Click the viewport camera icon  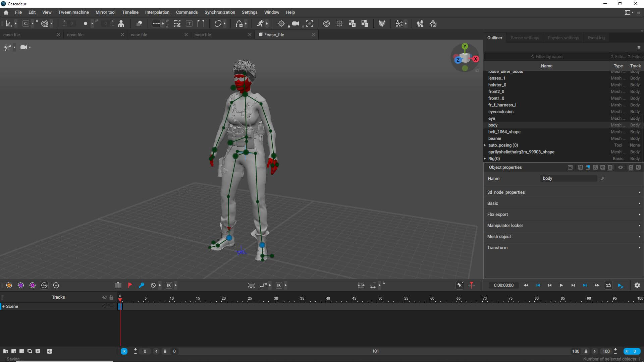23,47
